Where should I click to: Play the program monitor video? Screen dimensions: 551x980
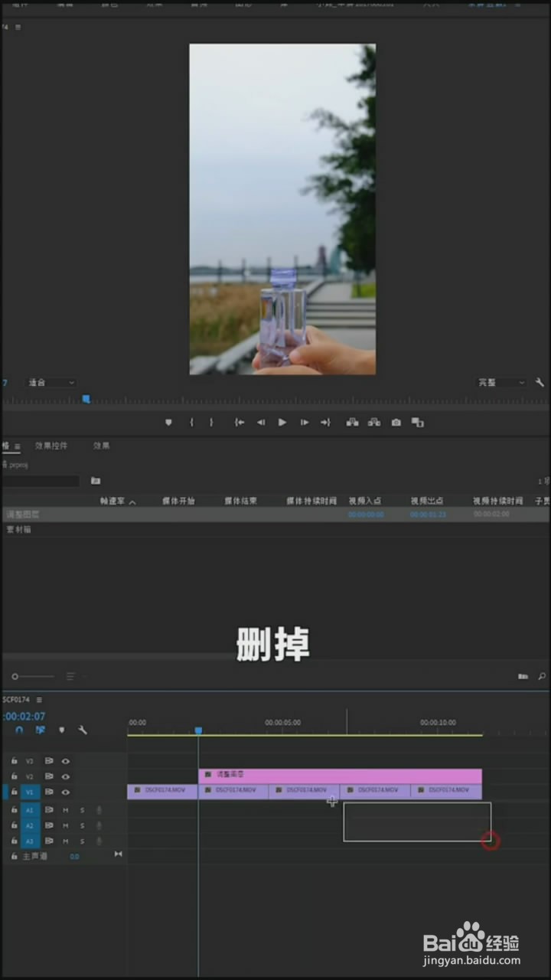tap(282, 423)
